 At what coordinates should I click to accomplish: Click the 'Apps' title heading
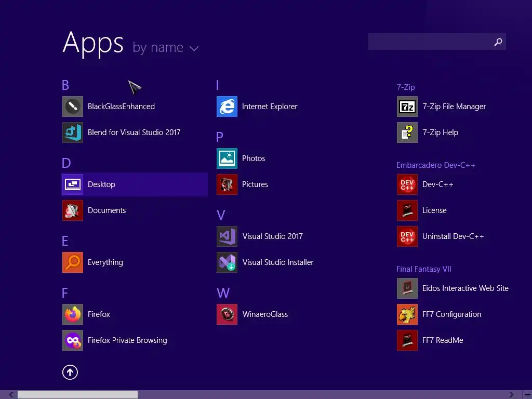[x=93, y=44]
